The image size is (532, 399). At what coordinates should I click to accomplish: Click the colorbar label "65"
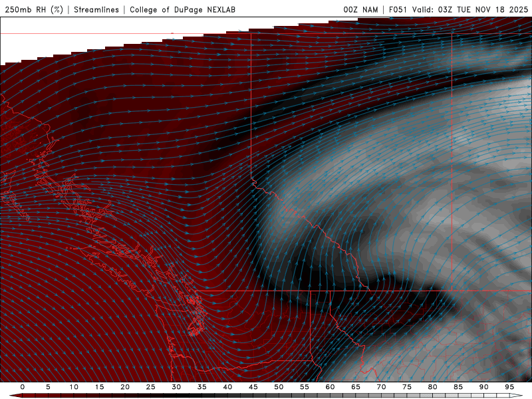(x=356, y=387)
